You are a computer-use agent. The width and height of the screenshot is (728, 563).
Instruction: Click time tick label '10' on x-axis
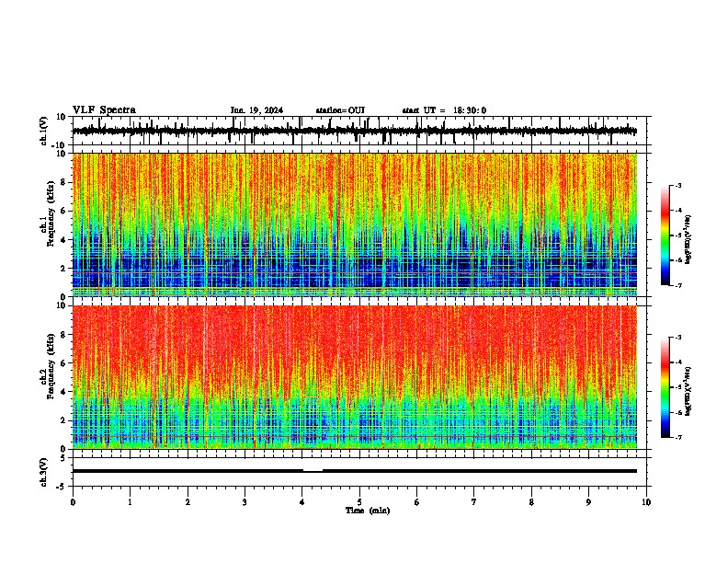(646, 502)
